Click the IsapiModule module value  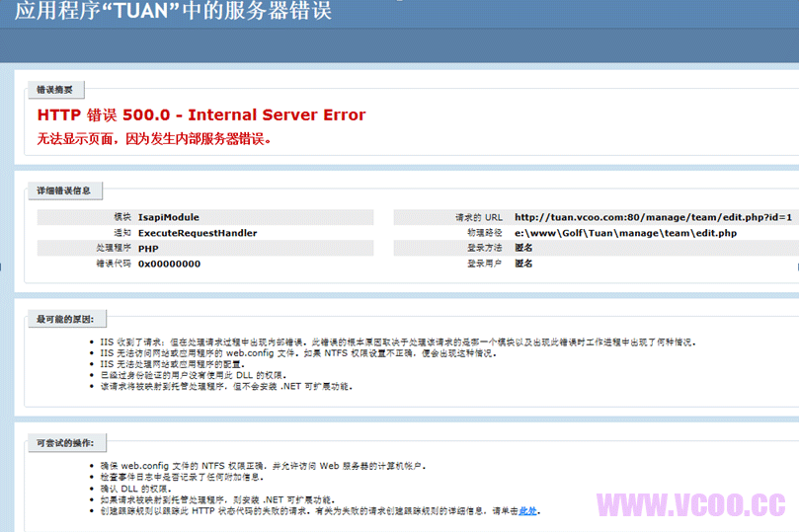coord(169,217)
